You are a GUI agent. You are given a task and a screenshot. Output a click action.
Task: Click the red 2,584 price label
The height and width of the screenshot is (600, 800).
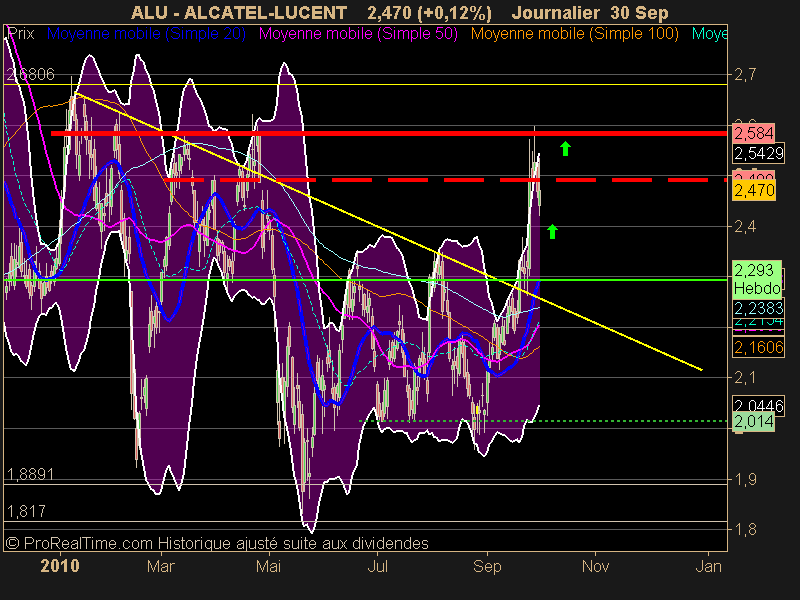[x=754, y=133]
